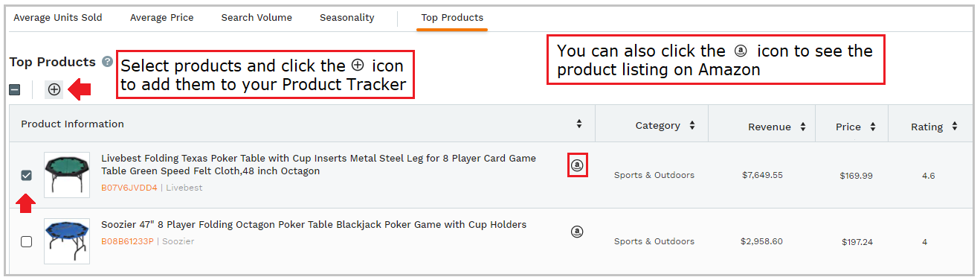The image size is (980, 280).
Task: Open the Seasonality tab
Action: 347,17
